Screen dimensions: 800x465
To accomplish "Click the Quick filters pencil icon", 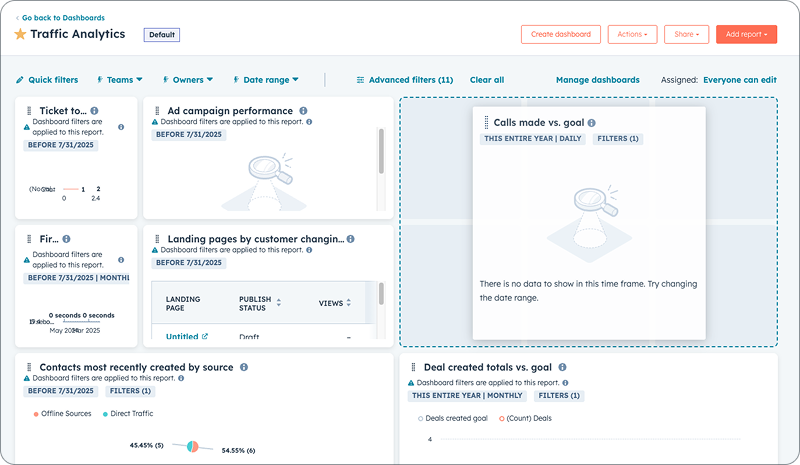I will 20,80.
